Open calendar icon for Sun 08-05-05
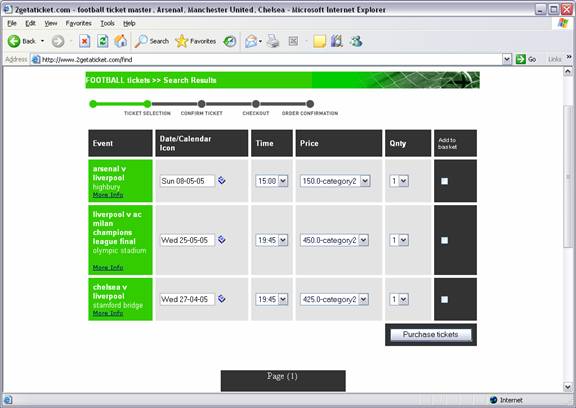 point(222,180)
